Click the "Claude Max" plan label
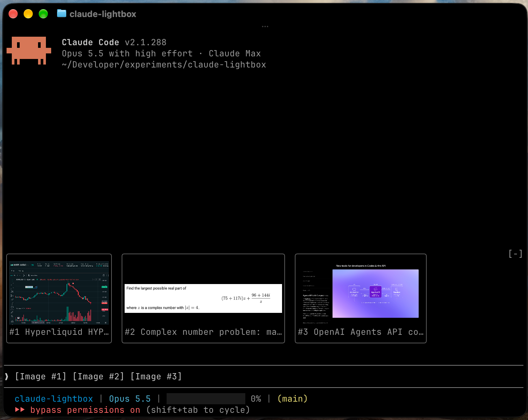 tap(235, 53)
